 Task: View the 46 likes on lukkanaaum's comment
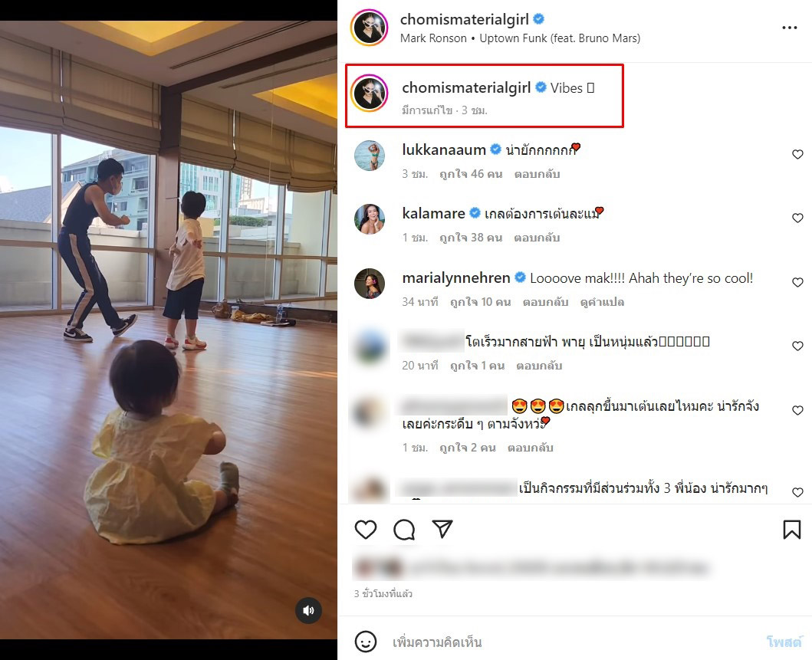pyautogui.click(x=471, y=174)
